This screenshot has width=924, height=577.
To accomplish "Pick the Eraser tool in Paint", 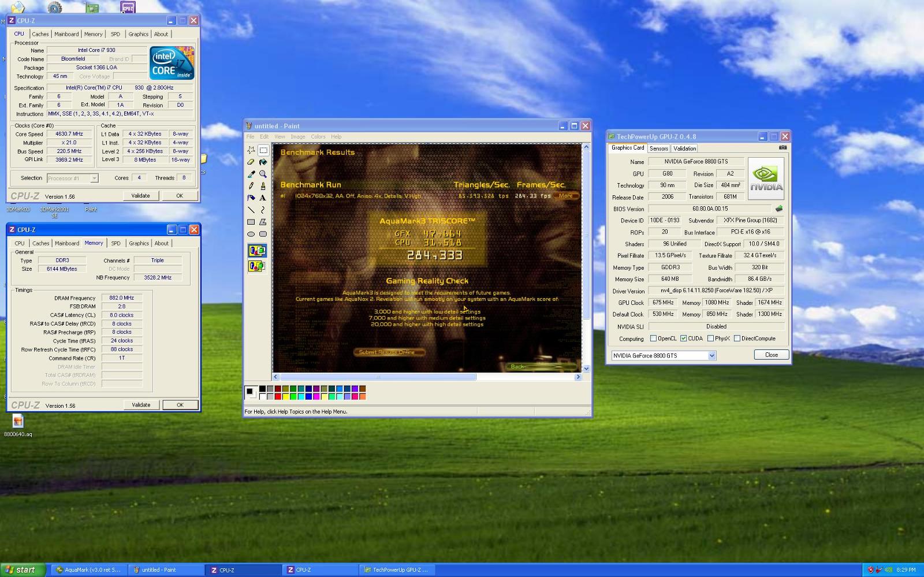I will pos(251,162).
